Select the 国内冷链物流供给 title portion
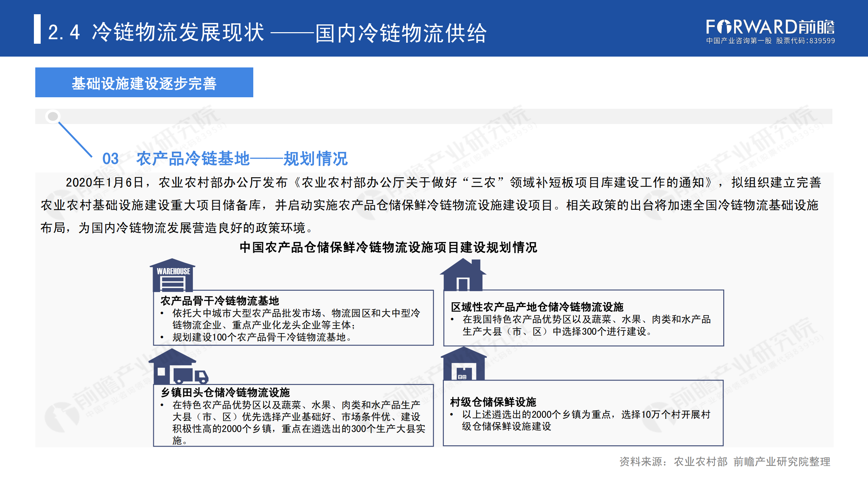This screenshot has width=868, height=488. pyautogui.click(x=401, y=33)
